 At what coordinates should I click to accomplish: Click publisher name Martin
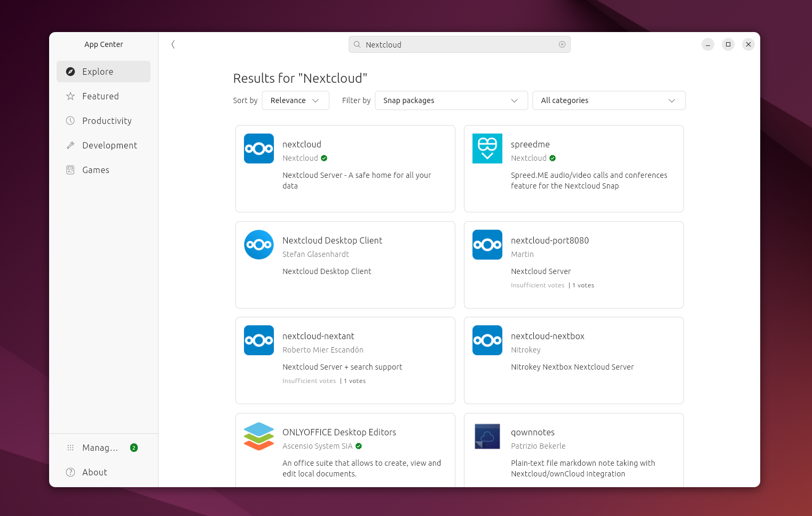click(522, 254)
